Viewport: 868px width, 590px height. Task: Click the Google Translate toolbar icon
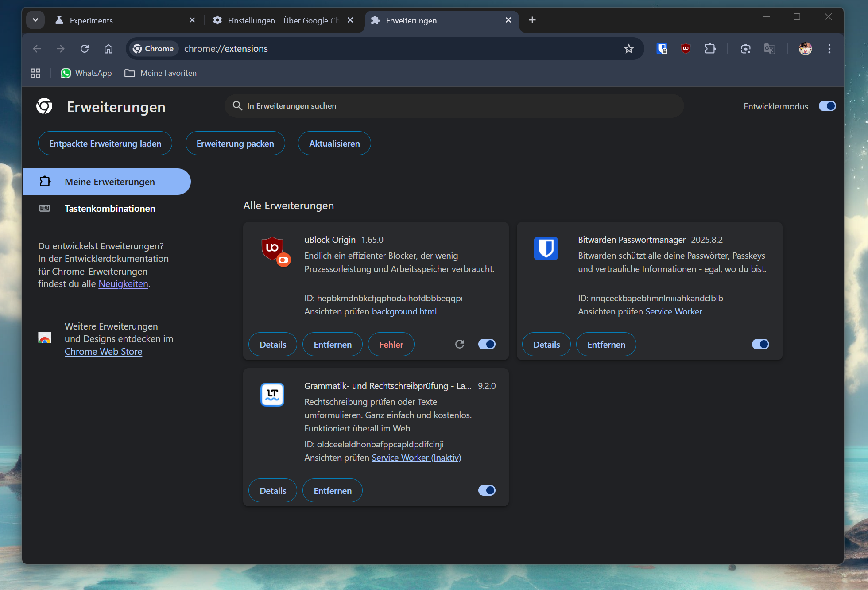769,49
